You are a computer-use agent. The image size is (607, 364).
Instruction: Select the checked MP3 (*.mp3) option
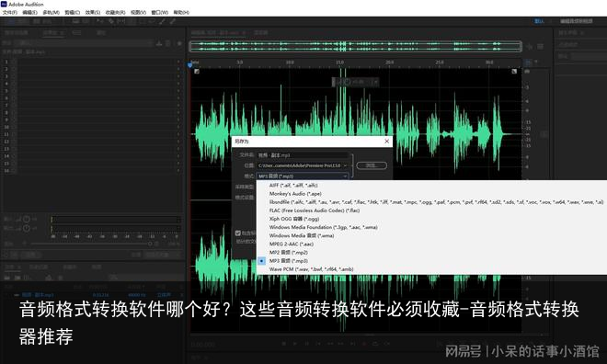tap(289, 261)
